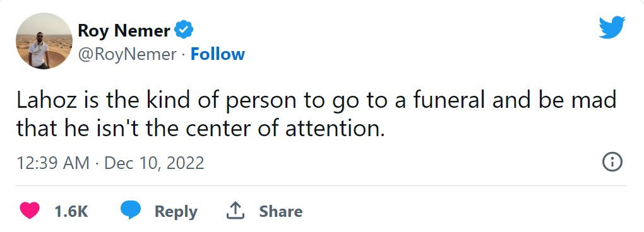This screenshot has height=232, width=644.
Task: Click the Reply text label
Action: (176, 211)
